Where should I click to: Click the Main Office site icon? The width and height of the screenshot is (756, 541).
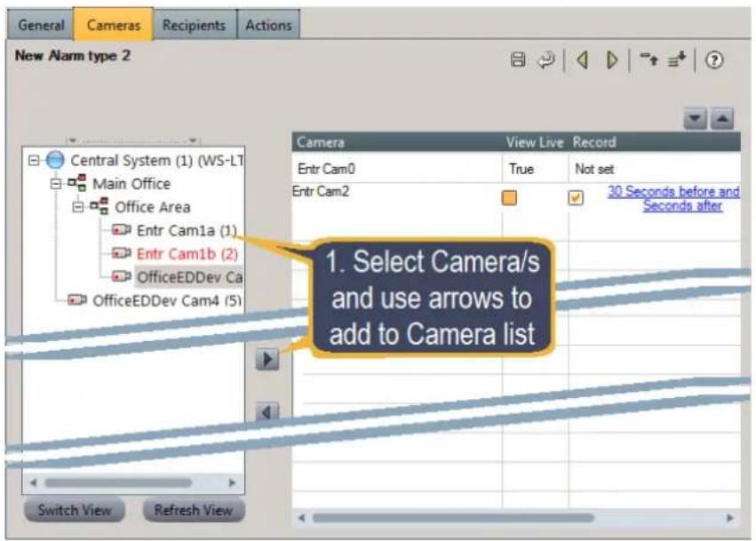tap(77, 183)
